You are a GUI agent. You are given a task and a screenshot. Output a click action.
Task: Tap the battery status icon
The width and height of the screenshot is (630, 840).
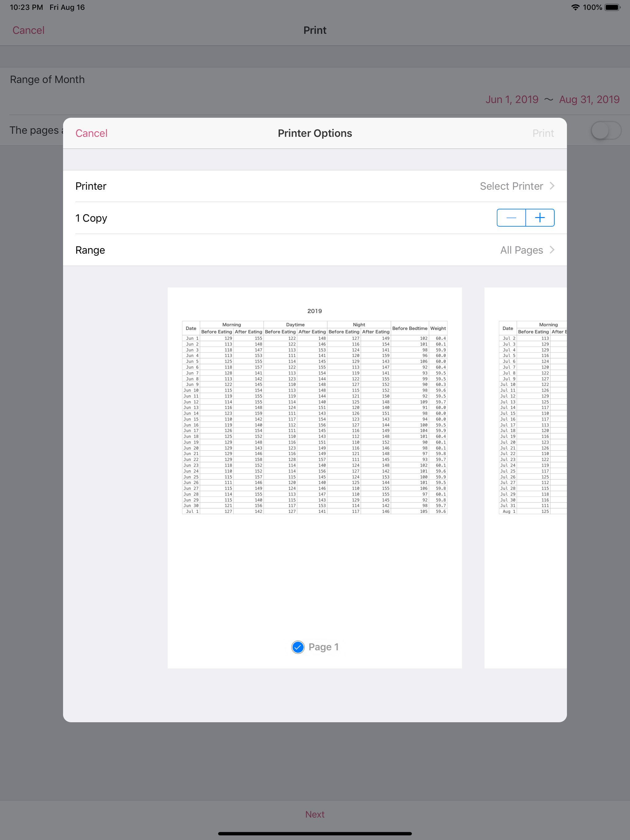612,7
